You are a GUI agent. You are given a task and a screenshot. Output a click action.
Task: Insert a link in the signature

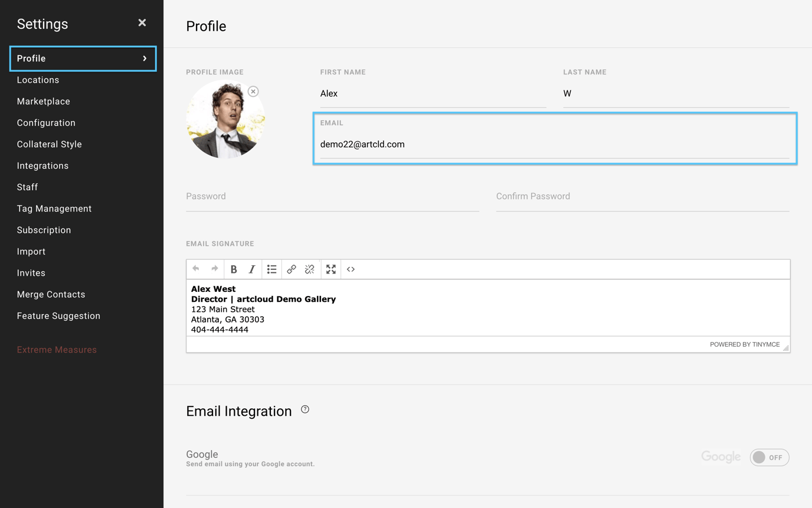coord(292,269)
